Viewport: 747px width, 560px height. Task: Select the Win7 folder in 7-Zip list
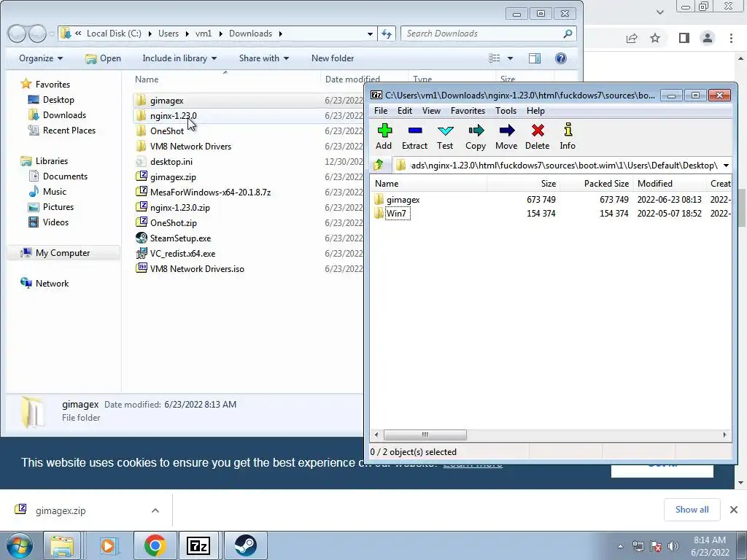(x=396, y=214)
